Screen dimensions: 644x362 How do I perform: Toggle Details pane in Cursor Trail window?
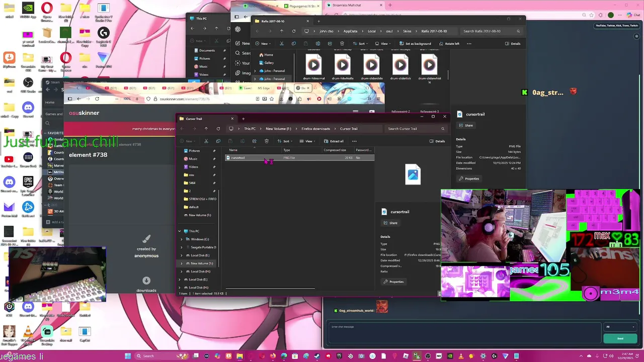click(x=437, y=141)
